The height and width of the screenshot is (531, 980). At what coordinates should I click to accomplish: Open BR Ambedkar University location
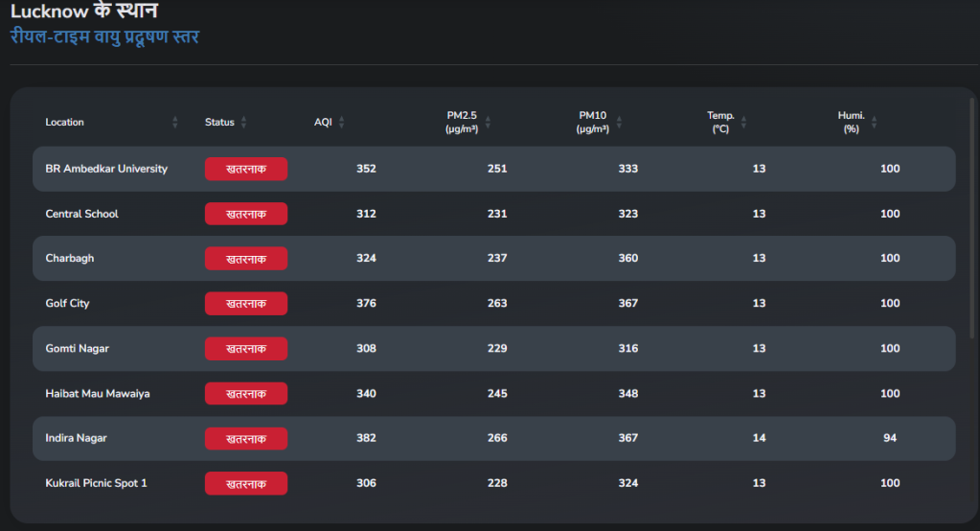click(x=106, y=169)
